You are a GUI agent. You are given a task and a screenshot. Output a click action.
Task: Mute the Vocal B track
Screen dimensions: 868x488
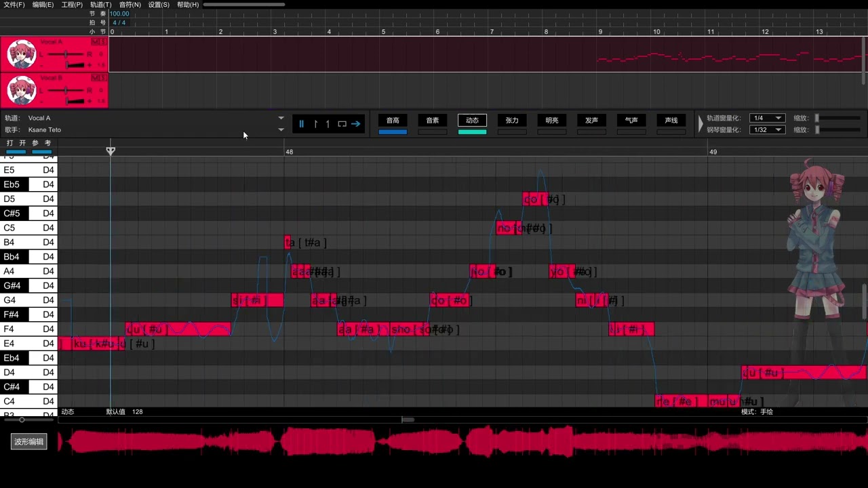pyautogui.click(x=94, y=79)
